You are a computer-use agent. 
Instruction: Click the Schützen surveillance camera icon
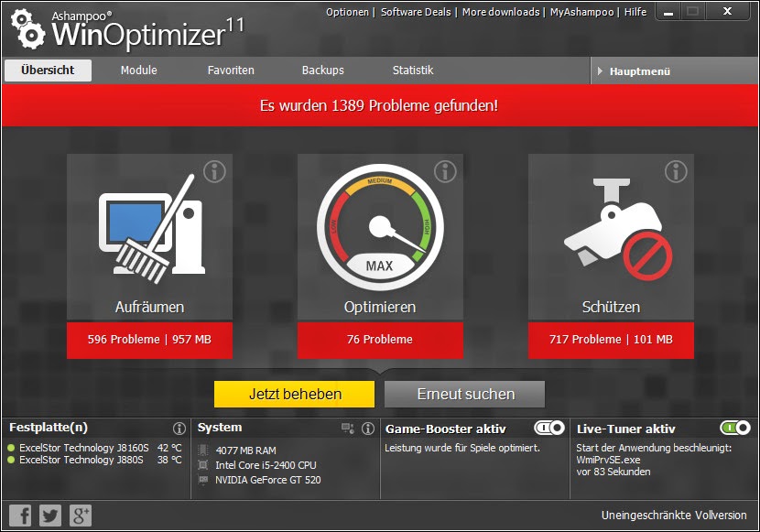618,229
